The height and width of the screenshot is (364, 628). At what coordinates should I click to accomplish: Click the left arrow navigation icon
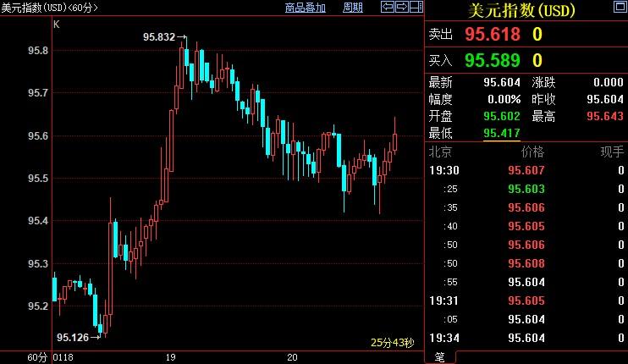tap(387, 8)
